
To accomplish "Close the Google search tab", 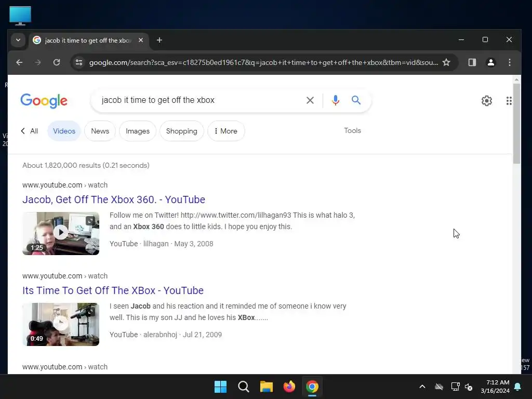I will 140,40.
